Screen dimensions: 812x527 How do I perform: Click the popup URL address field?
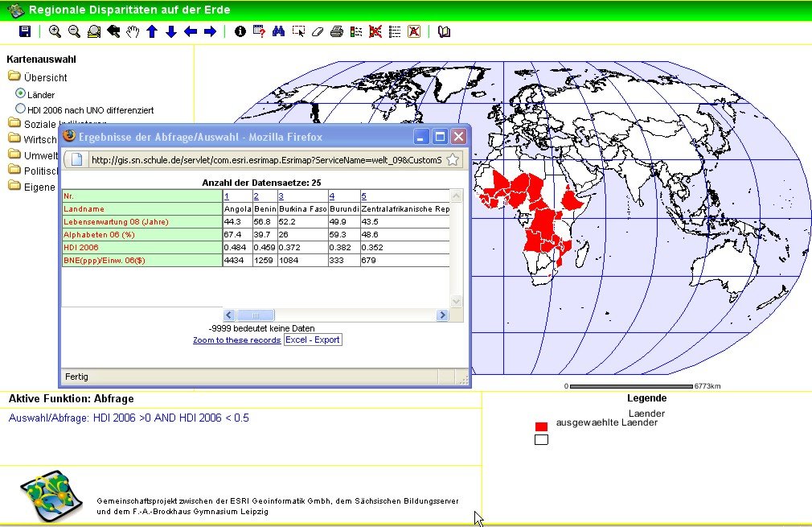coord(266,160)
